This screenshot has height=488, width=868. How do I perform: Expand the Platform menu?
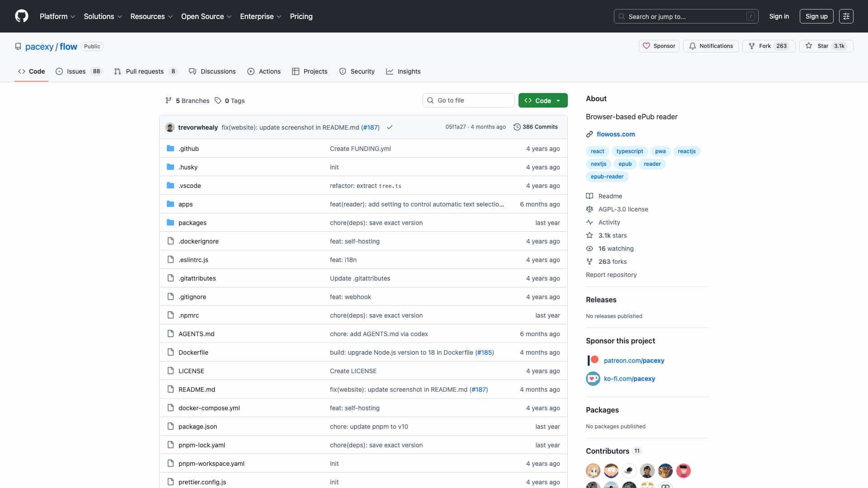click(57, 16)
